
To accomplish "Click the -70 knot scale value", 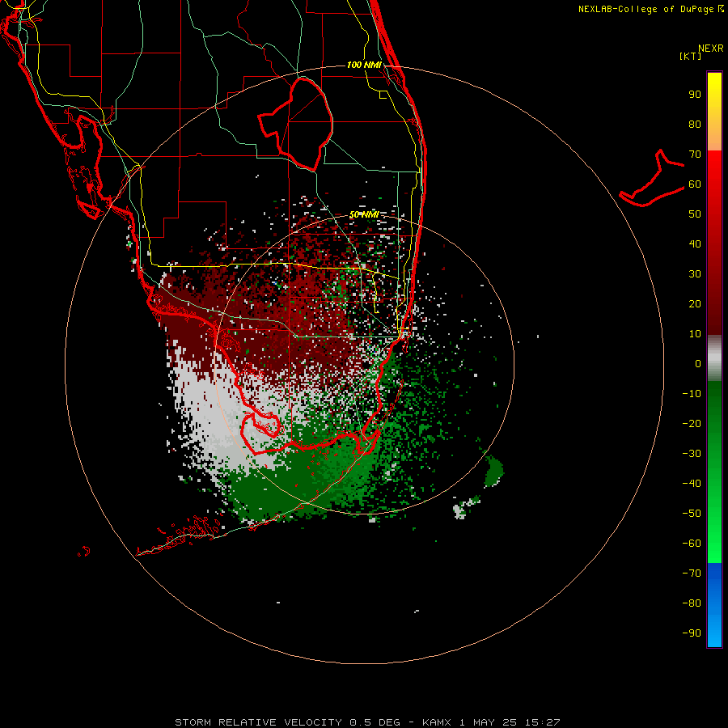I will [x=692, y=574].
